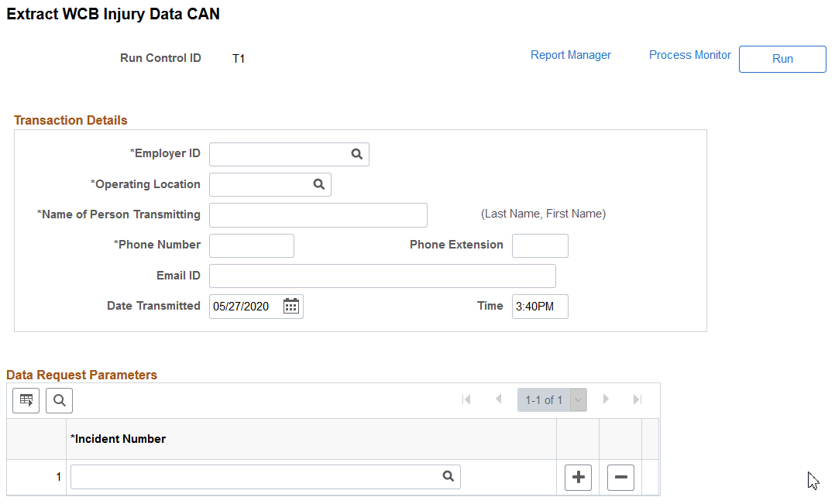The height and width of the screenshot is (504, 835).
Task: Delete the current Incident Number row
Action: point(620,477)
